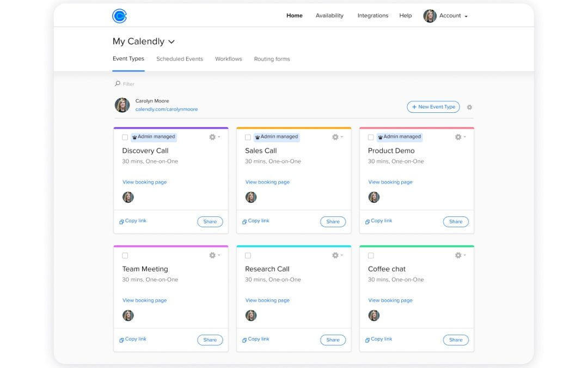Select the Product Demo checkbox
This screenshot has height=368, width=588.
pos(371,137)
